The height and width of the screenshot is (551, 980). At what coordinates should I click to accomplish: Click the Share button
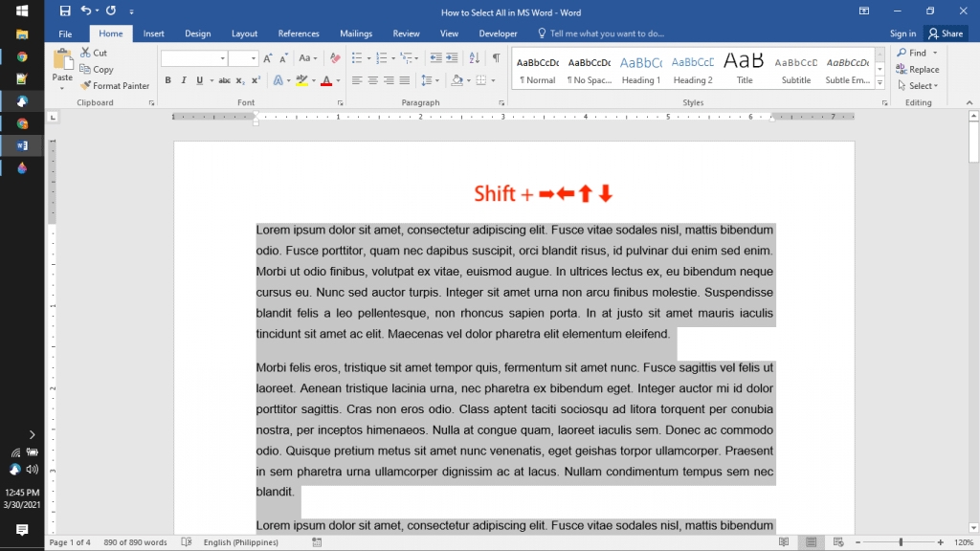[946, 33]
